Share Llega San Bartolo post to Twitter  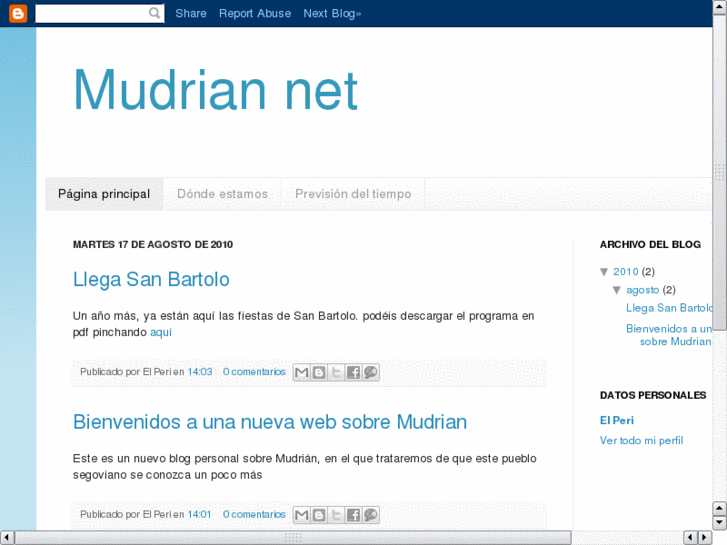[336, 372]
